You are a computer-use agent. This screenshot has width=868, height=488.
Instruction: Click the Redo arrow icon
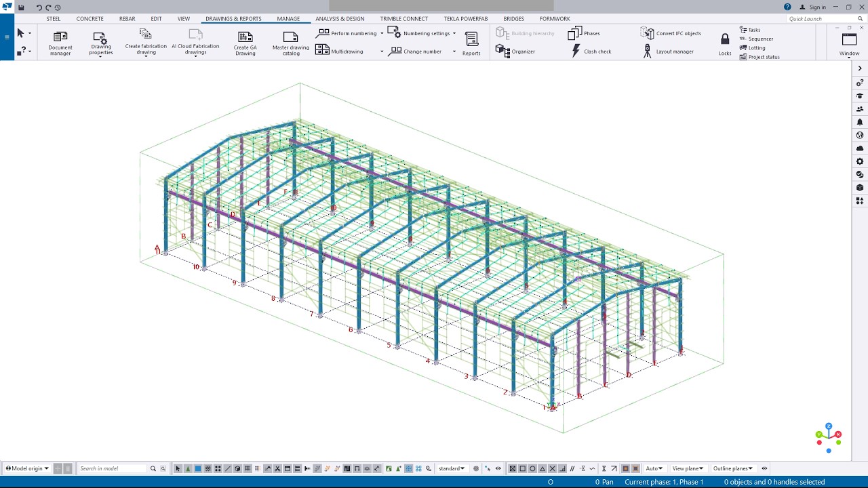(x=48, y=7)
